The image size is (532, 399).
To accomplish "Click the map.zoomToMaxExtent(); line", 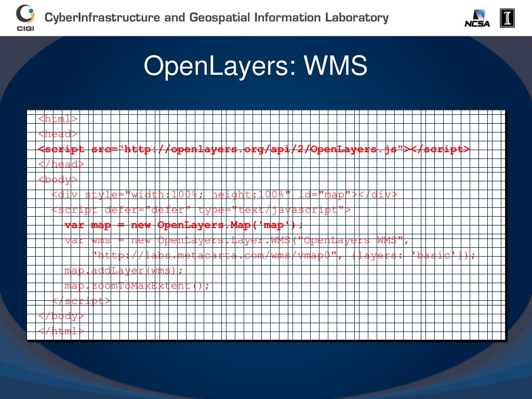I will tap(137, 286).
